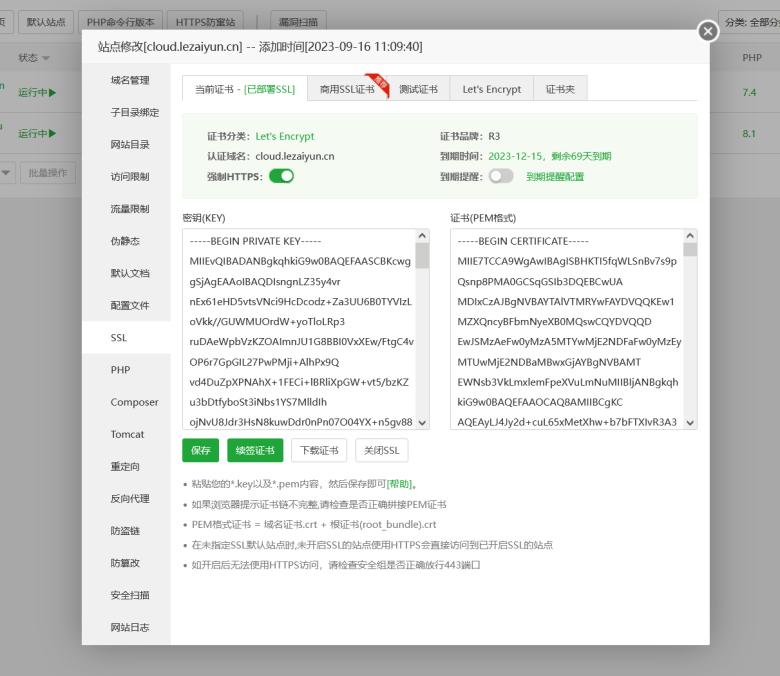This screenshot has width=780, height=676.
Task: Click the KEY box scrollbar thumb
Action: click(x=422, y=256)
